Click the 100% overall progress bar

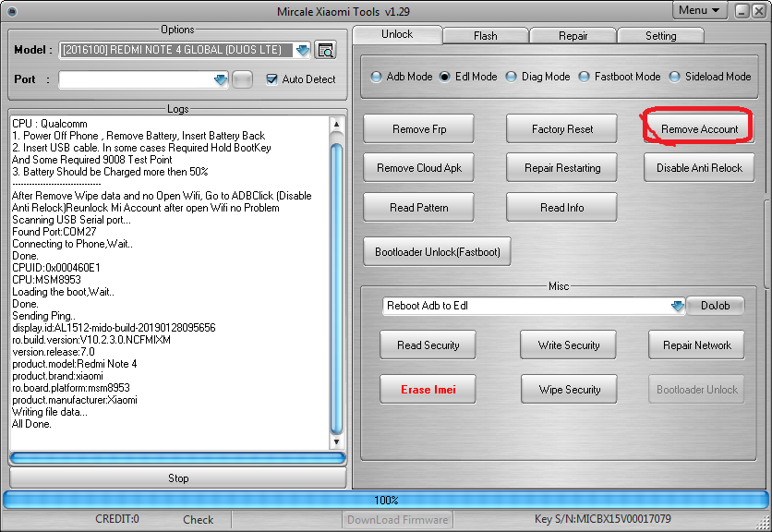click(385, 501)
